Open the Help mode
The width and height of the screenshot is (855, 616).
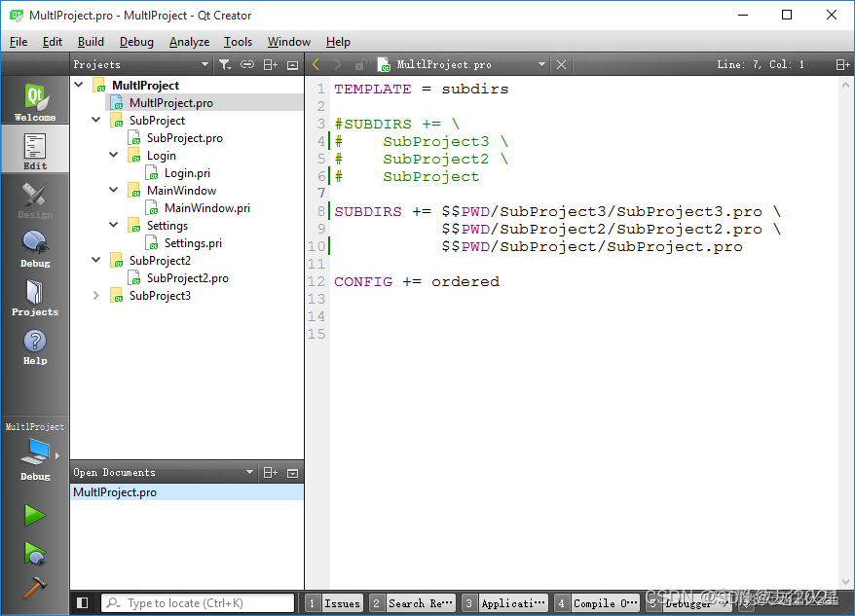35,346
